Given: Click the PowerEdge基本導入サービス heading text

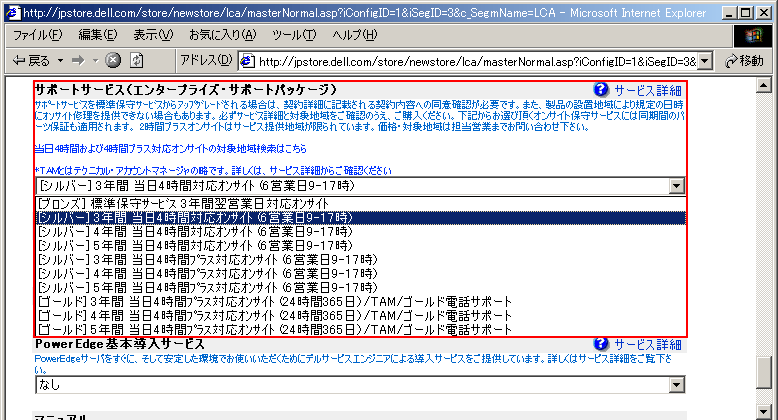Looking at the screenshot, I should click(x=120, y=344).
